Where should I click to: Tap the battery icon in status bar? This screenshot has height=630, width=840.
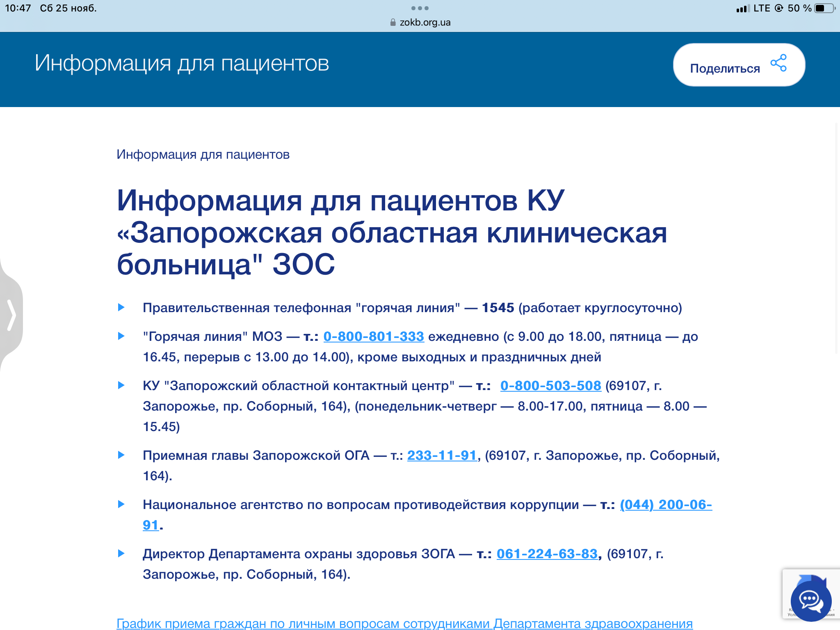pyautogui.click(x=824, y=8)
